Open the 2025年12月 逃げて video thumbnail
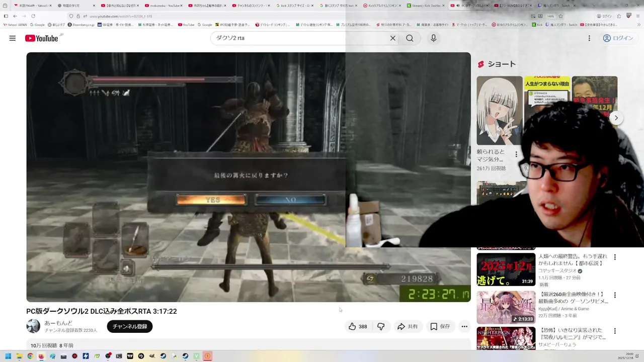This screenshot has width=644, height=362. pos(506,269)
